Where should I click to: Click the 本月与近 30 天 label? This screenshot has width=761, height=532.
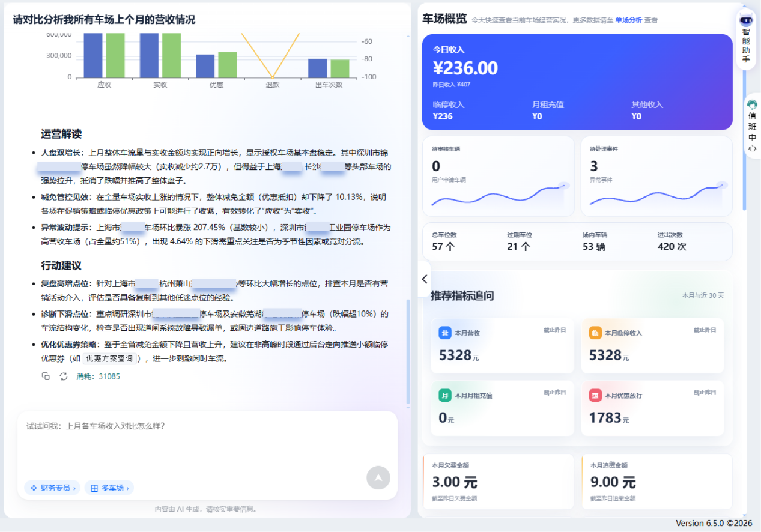click(x=703, y=295)
